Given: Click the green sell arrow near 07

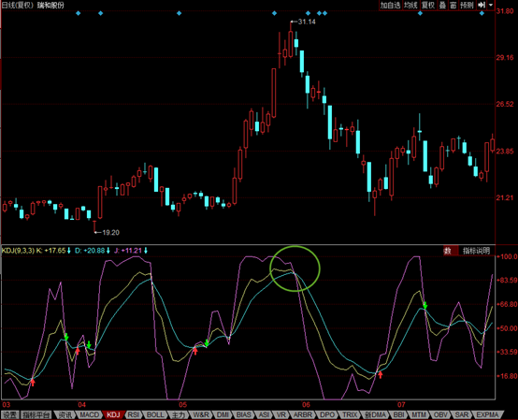Looking at the screenshot, I should [425, 305].
